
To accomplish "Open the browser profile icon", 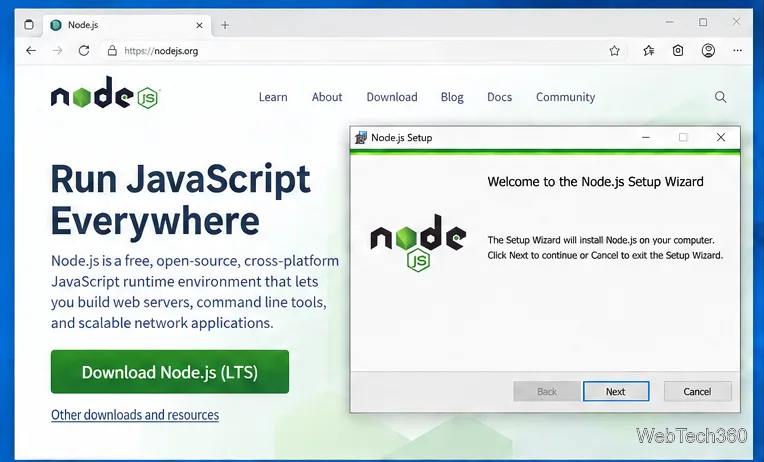I will [x=708, y=51].
